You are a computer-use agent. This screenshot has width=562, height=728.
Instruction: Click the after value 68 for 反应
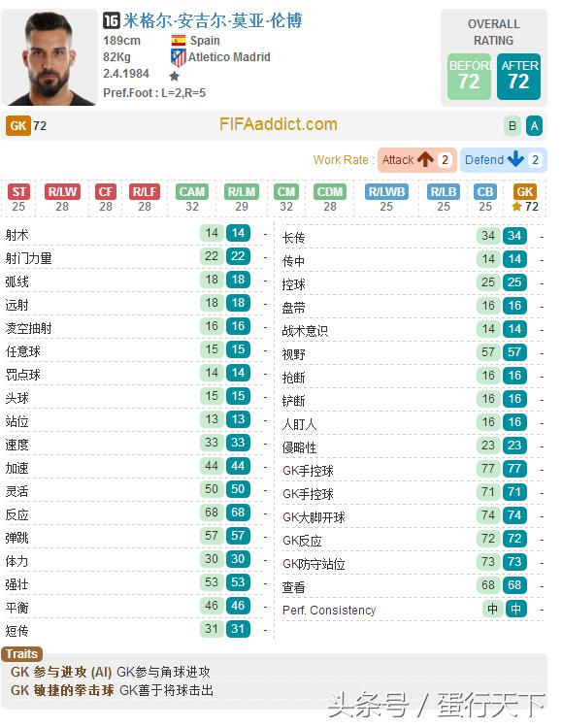click(238, 513)
